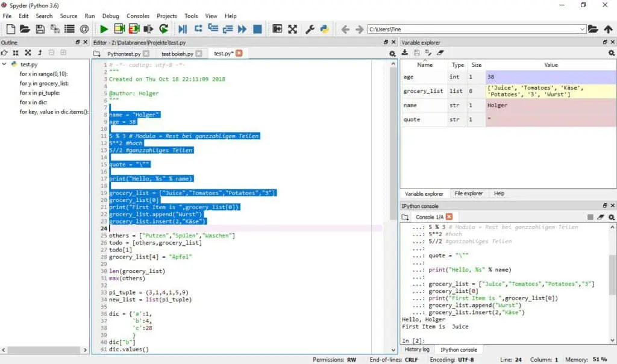The image size is (617, 364).
Task: Select 'for x in pi_tuple:' in Outline
Action: click(40, 93)
